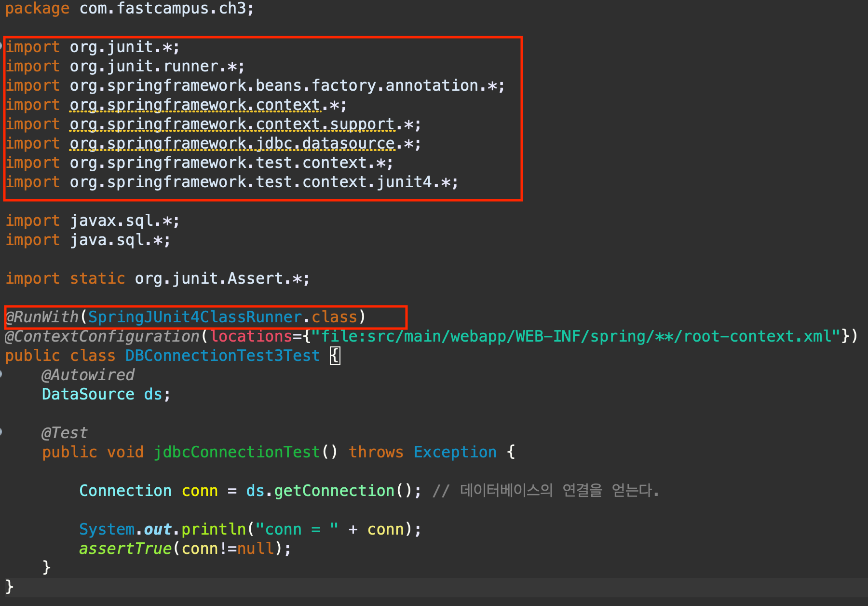Click the underlined 'org.springframework.jdbc.datasource' import
Screen dimensions: 868x606
(232, 144)
